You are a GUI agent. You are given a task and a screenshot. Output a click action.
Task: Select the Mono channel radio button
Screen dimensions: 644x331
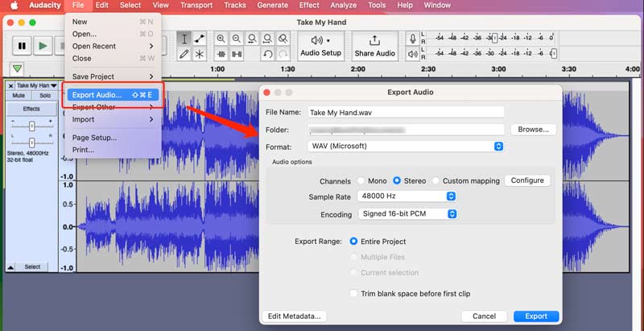361,180
